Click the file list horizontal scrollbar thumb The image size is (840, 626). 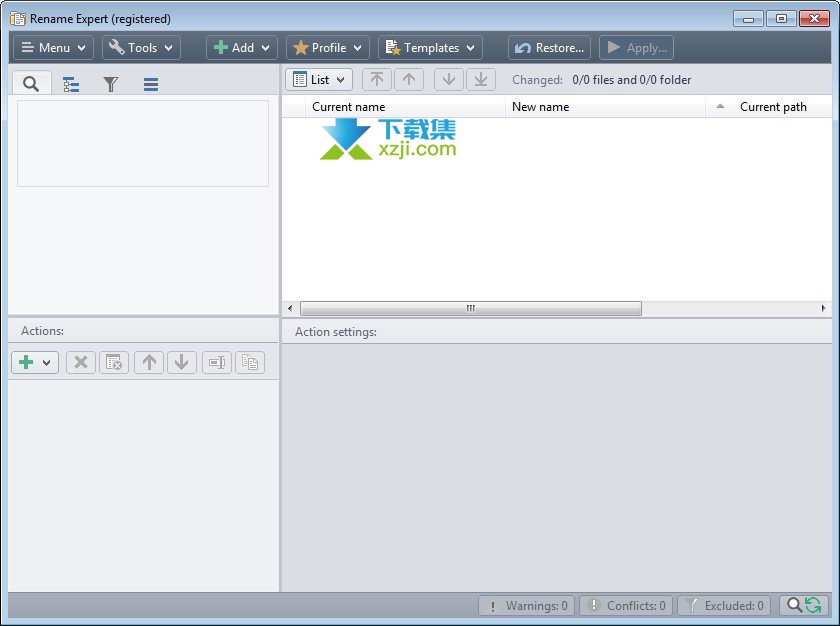471,308
